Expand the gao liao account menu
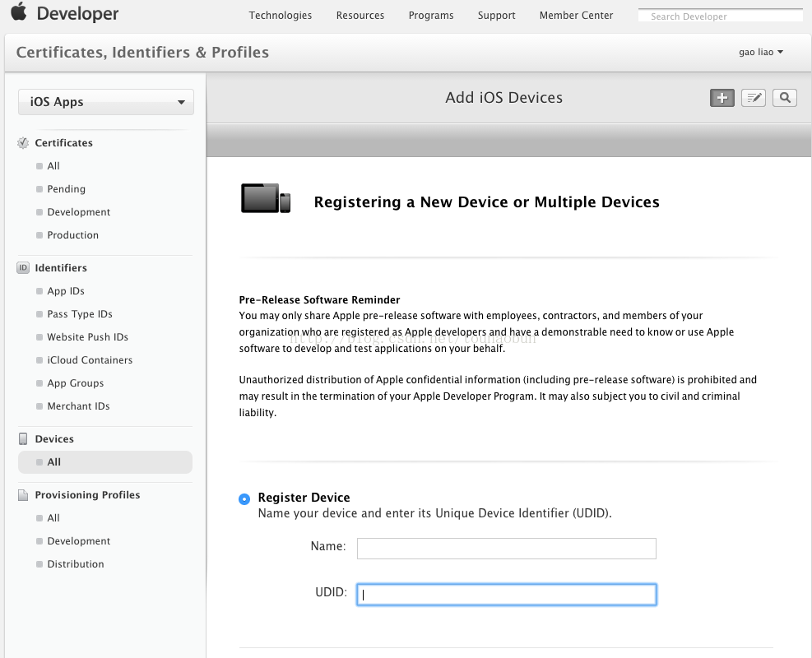 point(761,52)
